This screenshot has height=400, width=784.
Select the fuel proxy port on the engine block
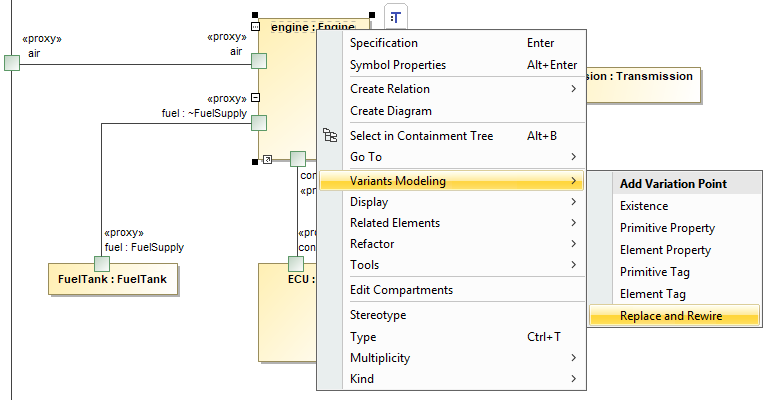(x=259, y=123)
